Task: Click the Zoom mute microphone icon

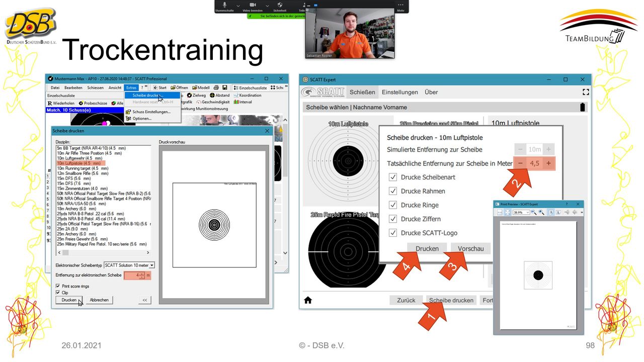Action: point(224,5)
